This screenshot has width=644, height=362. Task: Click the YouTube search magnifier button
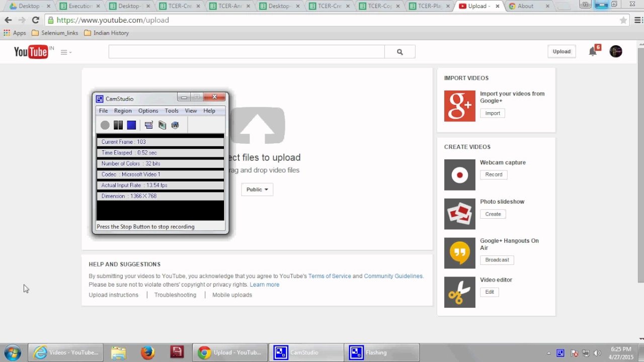(400, 52)
